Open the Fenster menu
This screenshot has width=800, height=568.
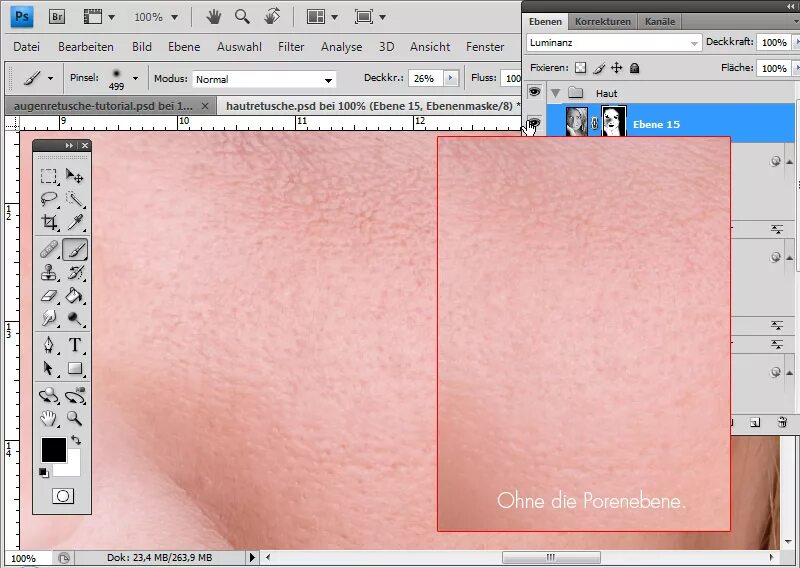(485, 47)
